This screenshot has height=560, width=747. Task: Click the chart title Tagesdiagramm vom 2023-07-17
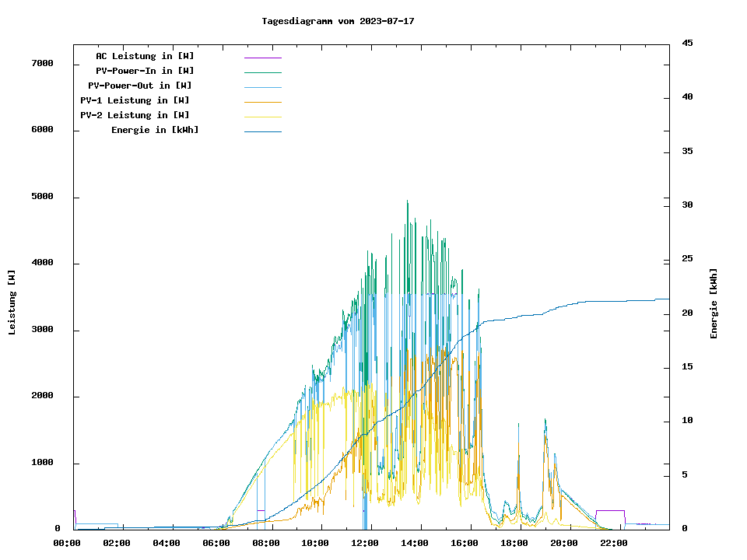[338, 21]
